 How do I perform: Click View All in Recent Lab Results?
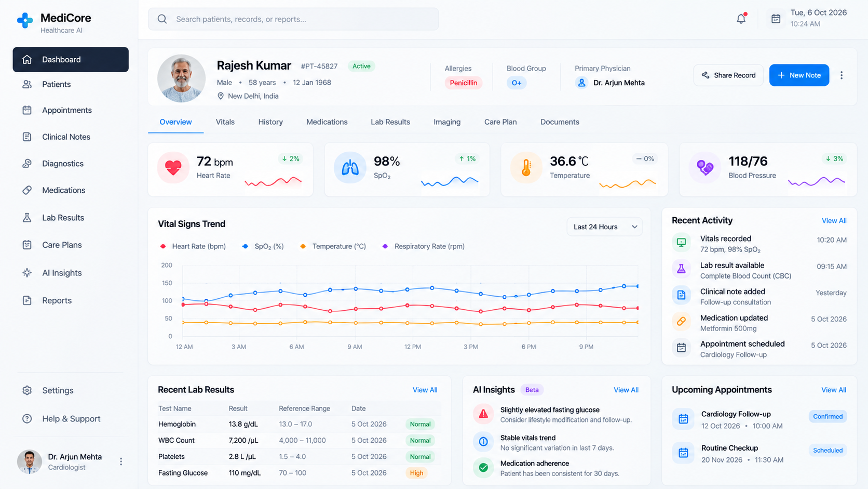pos(425,390)
